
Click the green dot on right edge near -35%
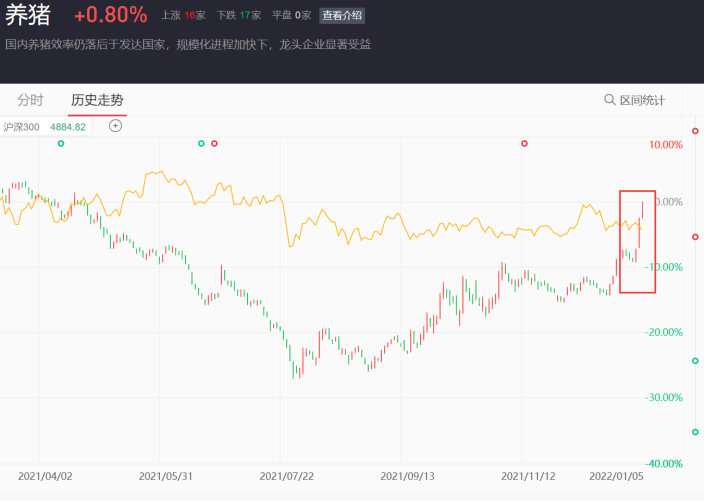point(695,432)
